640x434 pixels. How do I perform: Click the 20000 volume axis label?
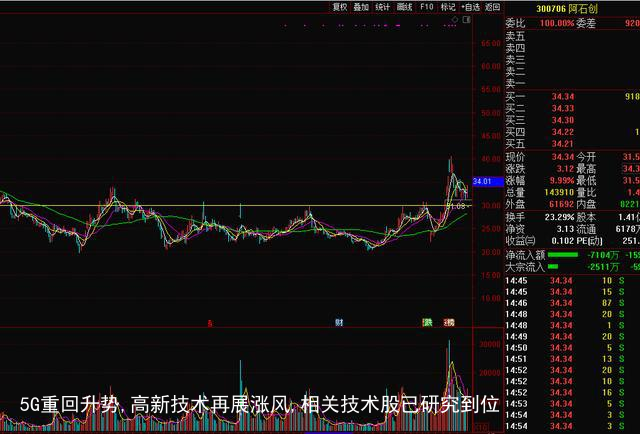pos(490,373)
